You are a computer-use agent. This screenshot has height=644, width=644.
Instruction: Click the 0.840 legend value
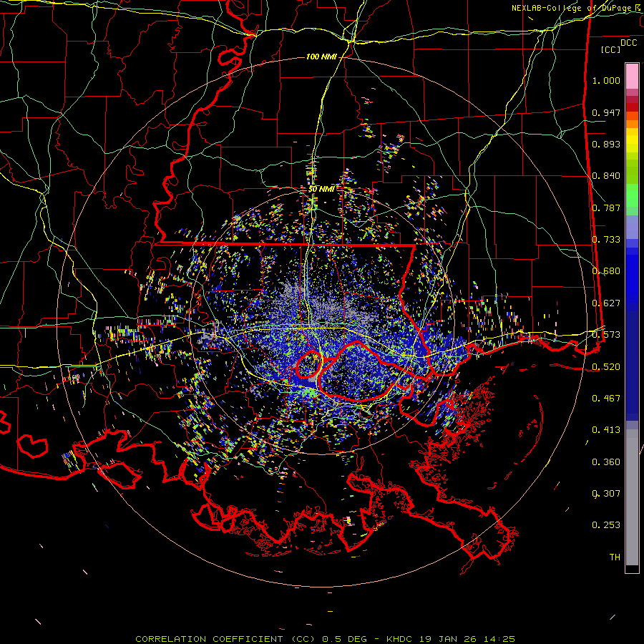606,176
